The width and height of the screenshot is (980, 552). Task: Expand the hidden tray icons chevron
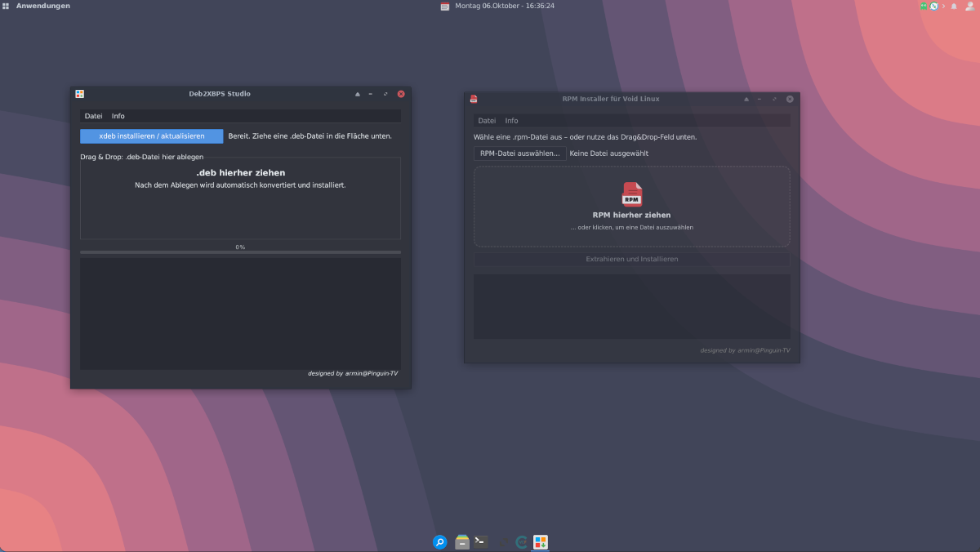click(x=943, y=6)
